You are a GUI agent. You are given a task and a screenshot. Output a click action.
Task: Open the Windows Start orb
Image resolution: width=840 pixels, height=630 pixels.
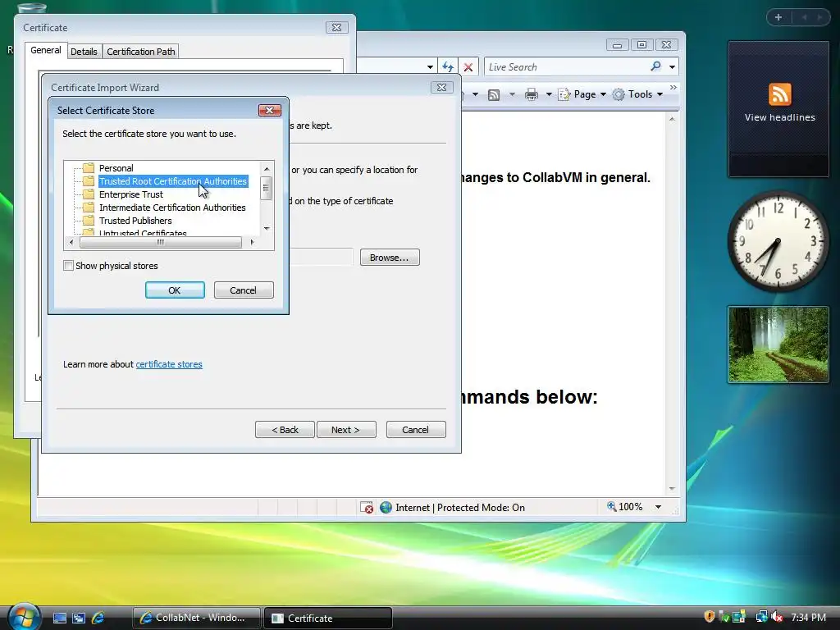click(x=24, y=617)
